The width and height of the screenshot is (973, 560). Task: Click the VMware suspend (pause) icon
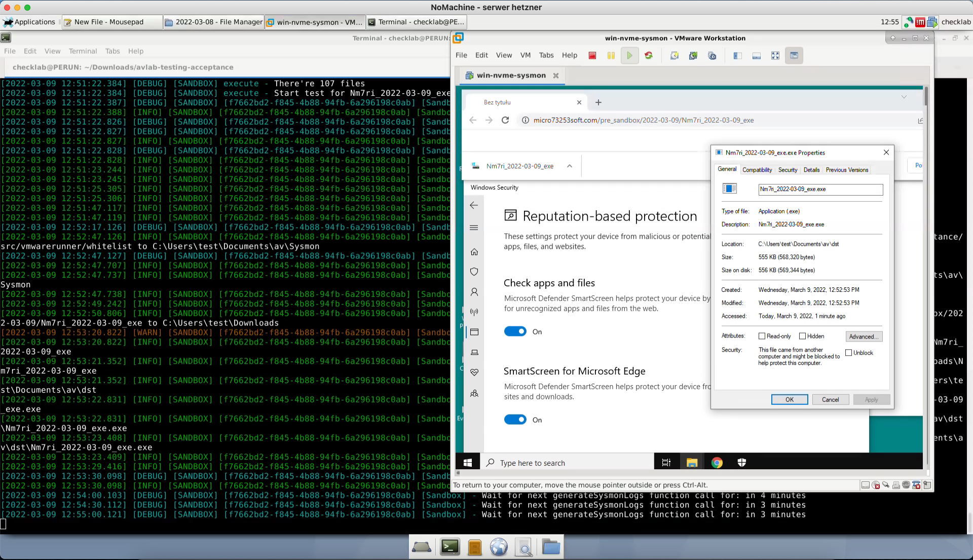click(611, 56)
